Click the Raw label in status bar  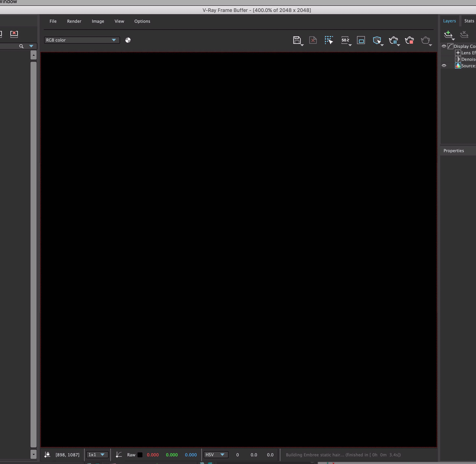coord(131,455)
